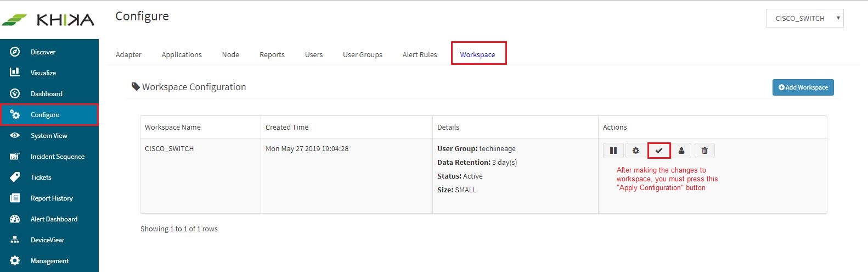Click the Visualize bar chart icon

(15, 73)
